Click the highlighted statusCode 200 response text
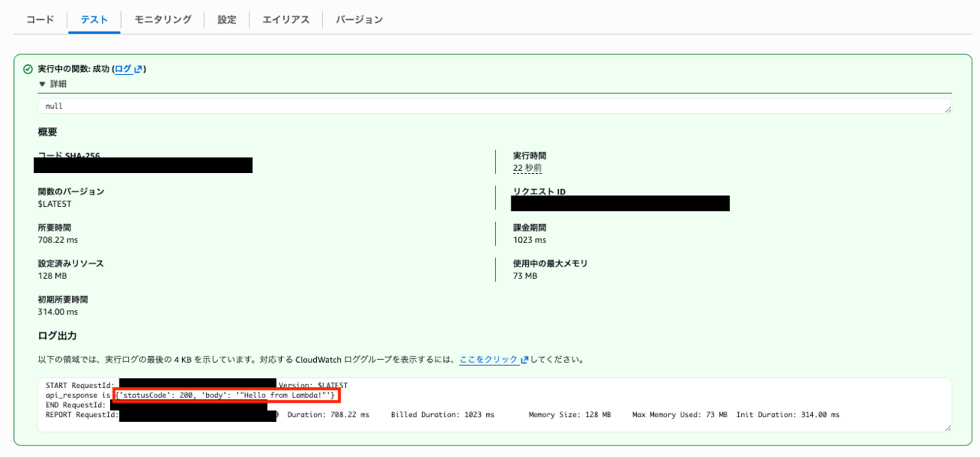980x457 pixels. [226, 395]
